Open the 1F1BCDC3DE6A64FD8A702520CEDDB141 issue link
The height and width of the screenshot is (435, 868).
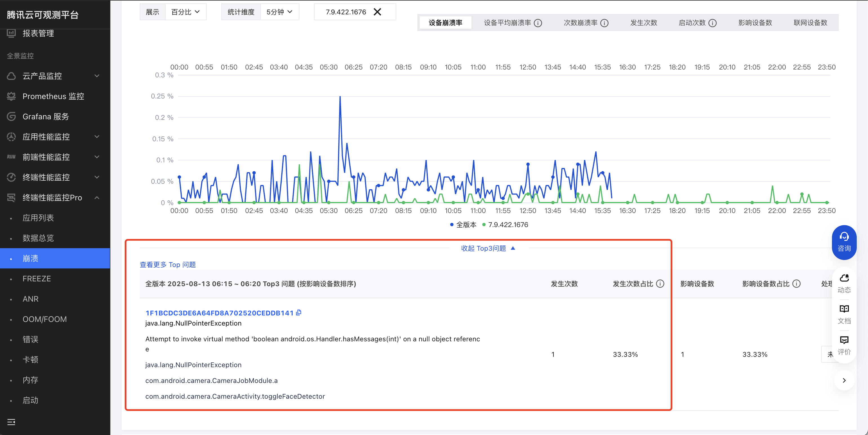point(219,313)
